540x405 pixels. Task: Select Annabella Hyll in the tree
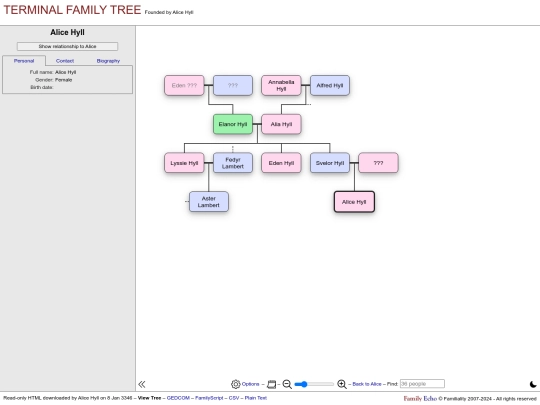point(281,85)
